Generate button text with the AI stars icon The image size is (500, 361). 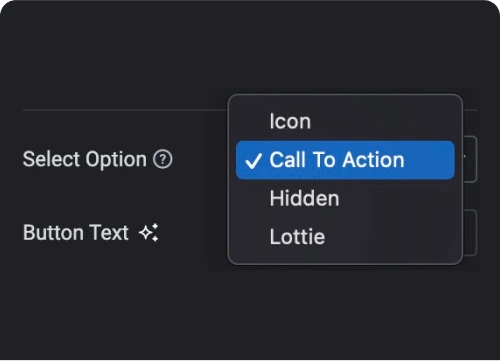coord(149,233)
